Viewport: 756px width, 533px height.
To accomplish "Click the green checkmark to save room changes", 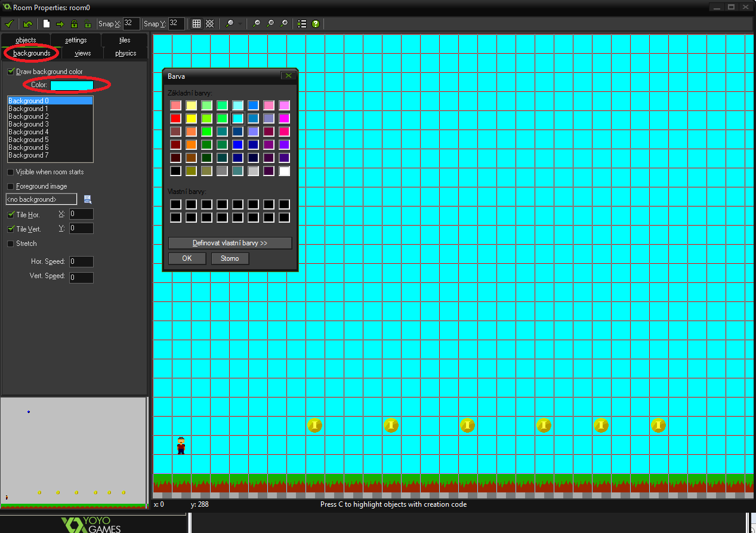I will point(9,24).
